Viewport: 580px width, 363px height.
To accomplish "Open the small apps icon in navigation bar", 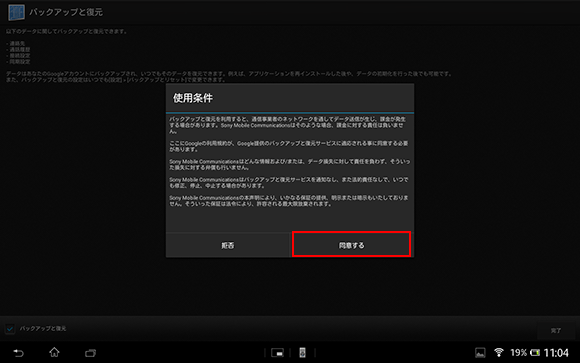I will [x=277, y=353].
